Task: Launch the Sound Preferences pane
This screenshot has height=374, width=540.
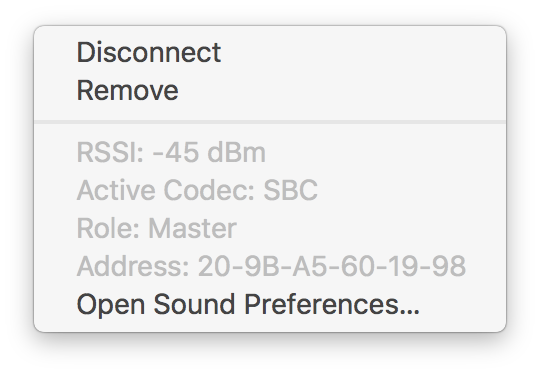Action: click(x=270, y=304)
